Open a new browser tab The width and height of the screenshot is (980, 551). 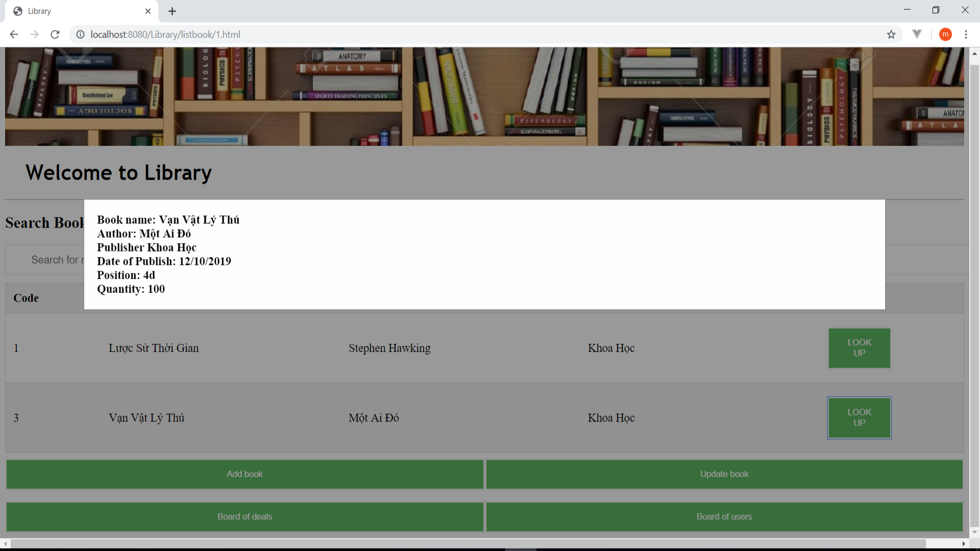(x=172, y=11)
